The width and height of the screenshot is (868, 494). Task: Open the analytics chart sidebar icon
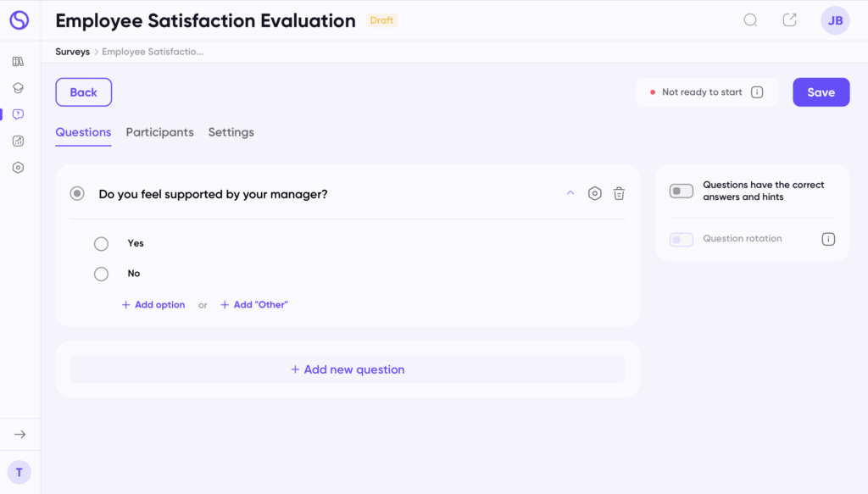(x=18, y=141)
